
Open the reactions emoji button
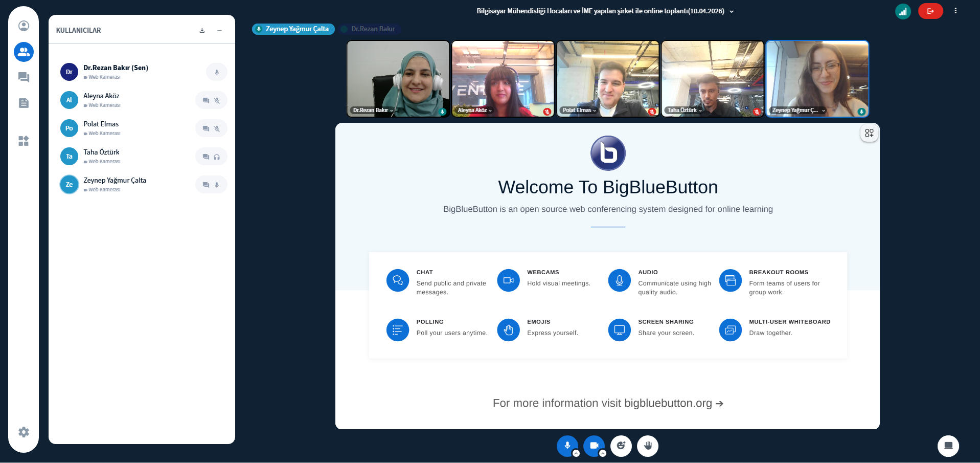(621, 446)
